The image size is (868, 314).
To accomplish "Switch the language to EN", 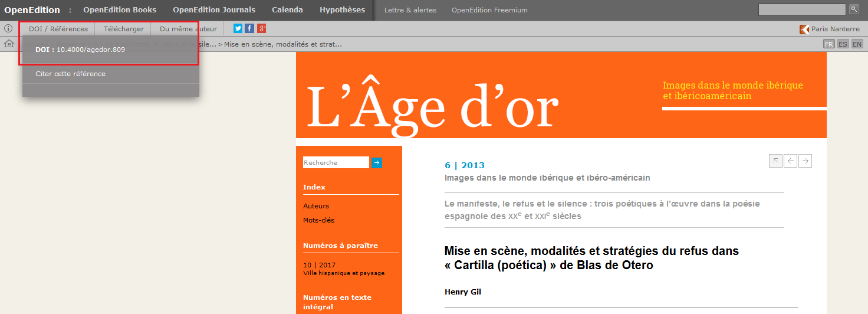I will (857, 44).
